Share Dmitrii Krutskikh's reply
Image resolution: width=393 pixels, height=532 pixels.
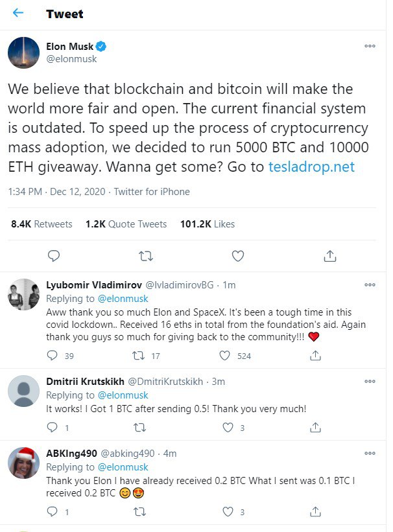point(316,428)
